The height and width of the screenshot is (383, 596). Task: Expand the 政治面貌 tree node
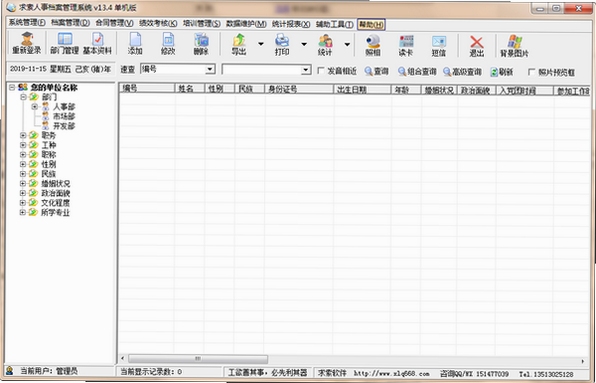pos(23,193)
